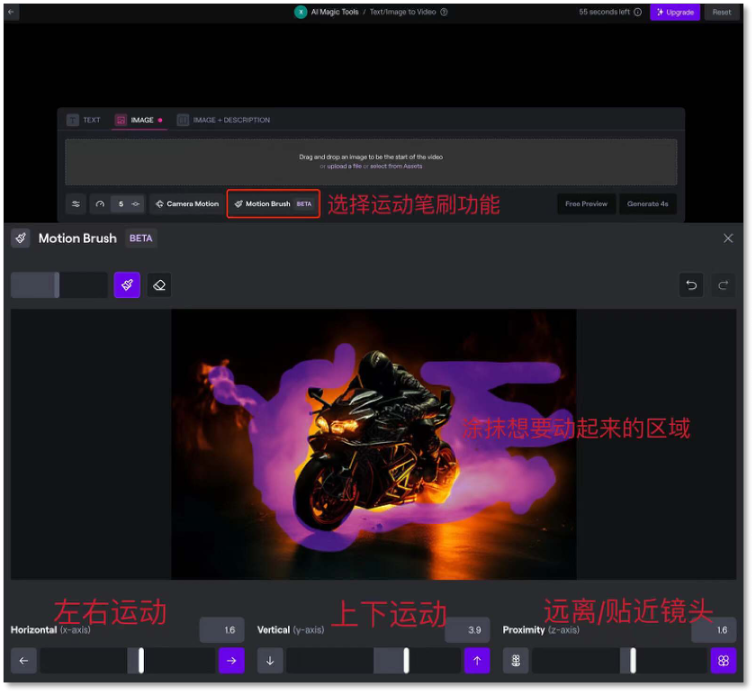This screenshot has height=695, width=756.
Task: Adjust the Proximity z-axis slider
Action: click(x=620, y=661)
